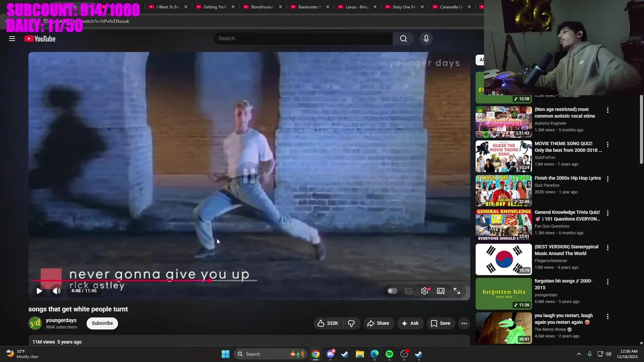Open the youngerdays channel avatar
The width and height of the screenshot is (644, 362).
pos(35,323)
